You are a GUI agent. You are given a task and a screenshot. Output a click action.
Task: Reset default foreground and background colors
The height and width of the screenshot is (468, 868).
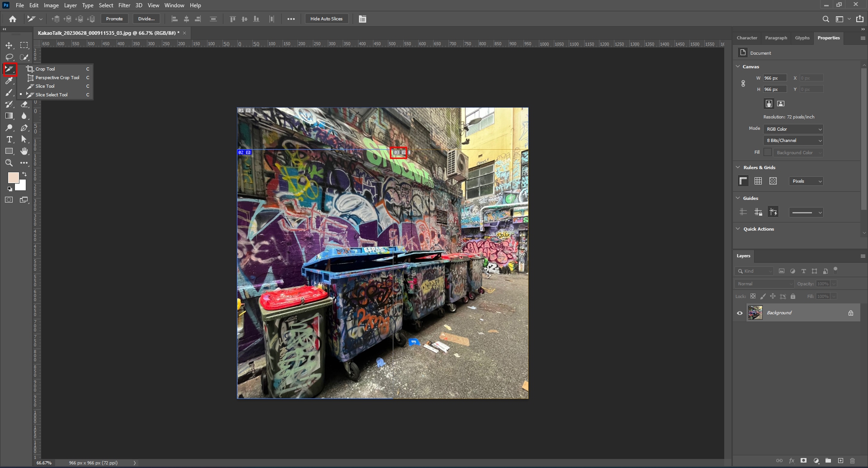pyautogui.click(x=10, y=189)
